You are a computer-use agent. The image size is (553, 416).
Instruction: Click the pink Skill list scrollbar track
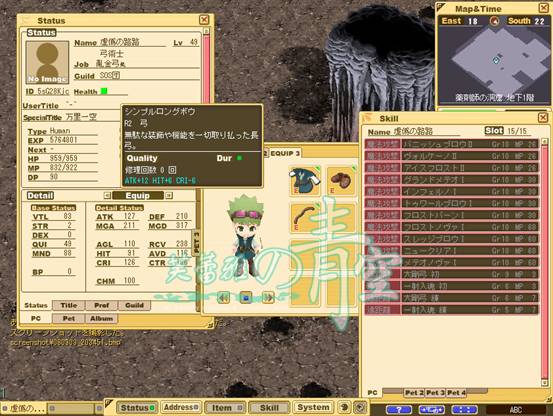(545, 262)
